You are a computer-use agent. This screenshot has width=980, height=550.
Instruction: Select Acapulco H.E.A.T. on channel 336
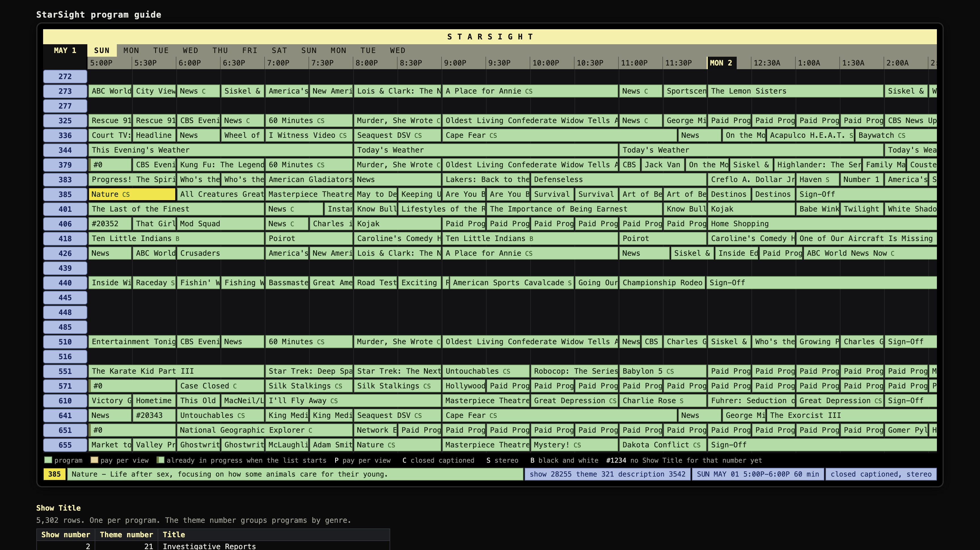(810, 136)
